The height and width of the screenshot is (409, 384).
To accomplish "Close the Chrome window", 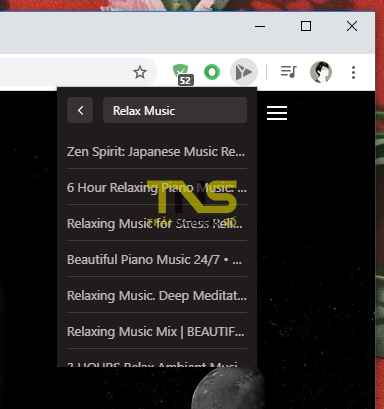I will point(352,26).
